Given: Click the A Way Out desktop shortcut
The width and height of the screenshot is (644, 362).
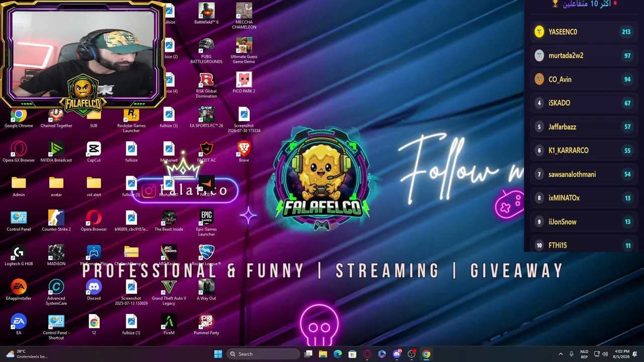Looking at the screenshot, I should click(x=206, y=290).
